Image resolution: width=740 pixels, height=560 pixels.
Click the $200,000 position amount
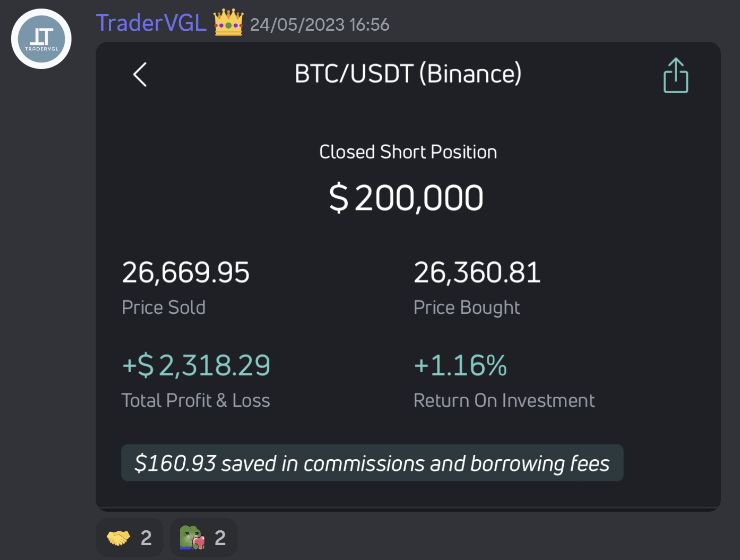tap(406, 198)
